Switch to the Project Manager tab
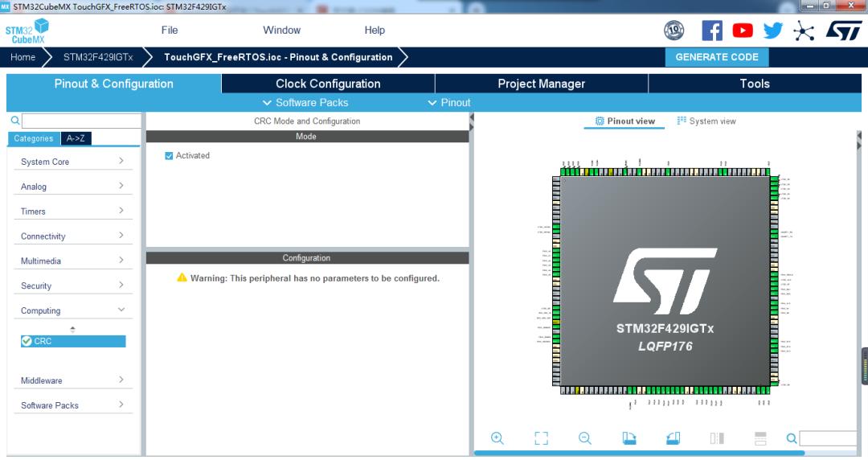 pyautogui.click(x=542, y=84)
